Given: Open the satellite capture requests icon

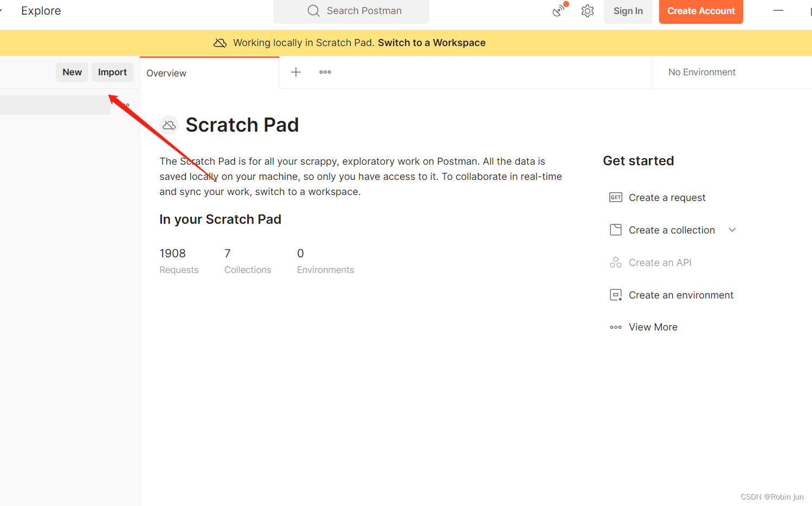Looking at the screenshot, I should pos(559,10).
